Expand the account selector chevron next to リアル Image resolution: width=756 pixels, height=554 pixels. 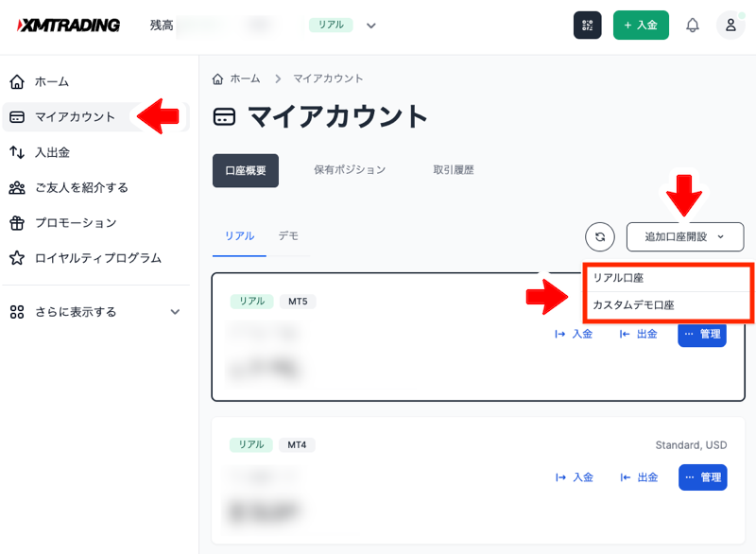[x=370, y=26]
